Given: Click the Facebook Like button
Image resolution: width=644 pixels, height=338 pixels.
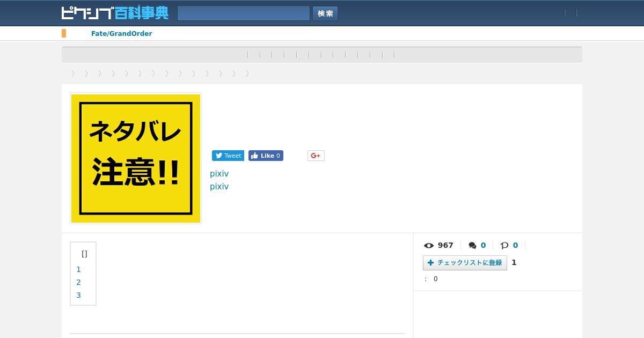Looking at the screenshot, I should point(266,156).
